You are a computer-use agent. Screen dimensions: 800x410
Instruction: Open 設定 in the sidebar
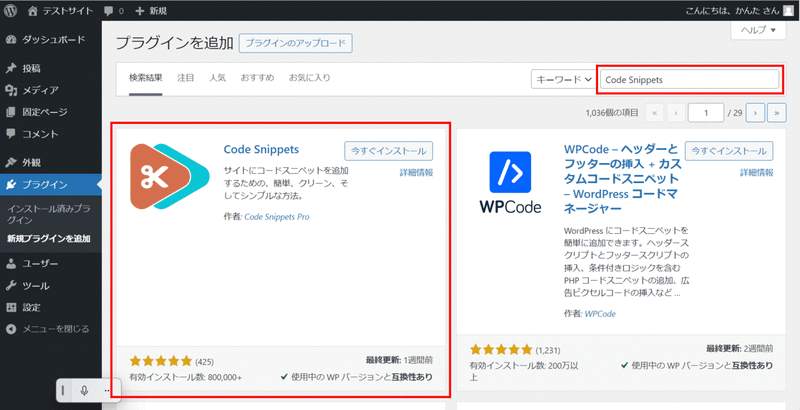pyautogui.click(x=51, y=308)
